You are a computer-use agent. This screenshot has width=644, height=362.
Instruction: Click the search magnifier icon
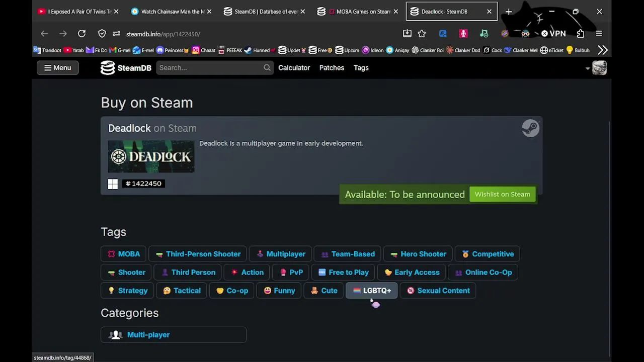pos(267,68)
